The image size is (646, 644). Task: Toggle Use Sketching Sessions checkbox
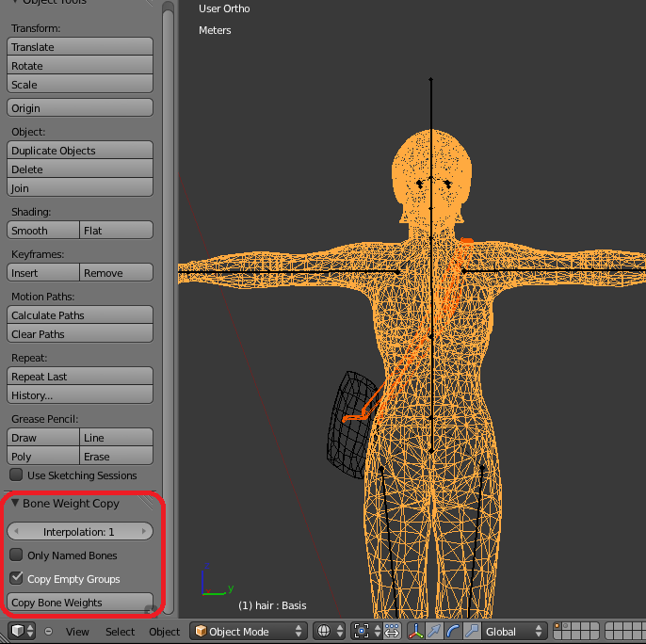pyautogui.click(x=16, y=475)
